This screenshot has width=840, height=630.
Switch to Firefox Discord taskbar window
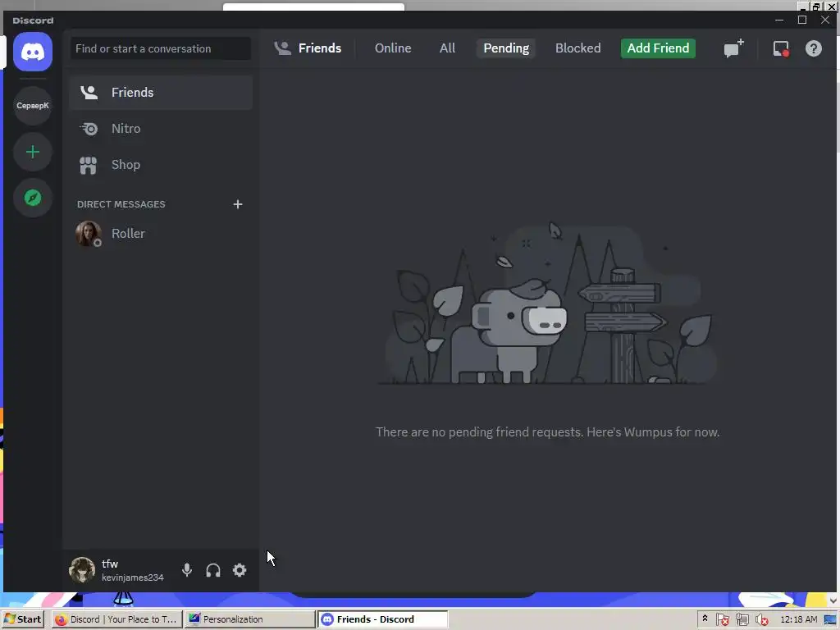click(117, 619)
